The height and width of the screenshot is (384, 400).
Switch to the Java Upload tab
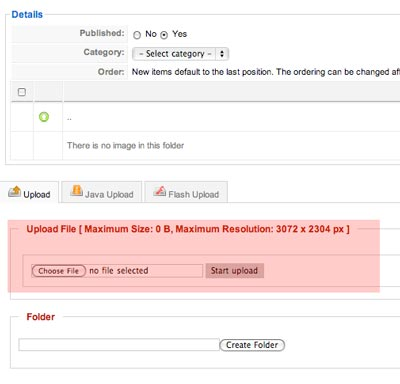coord(102,192)
